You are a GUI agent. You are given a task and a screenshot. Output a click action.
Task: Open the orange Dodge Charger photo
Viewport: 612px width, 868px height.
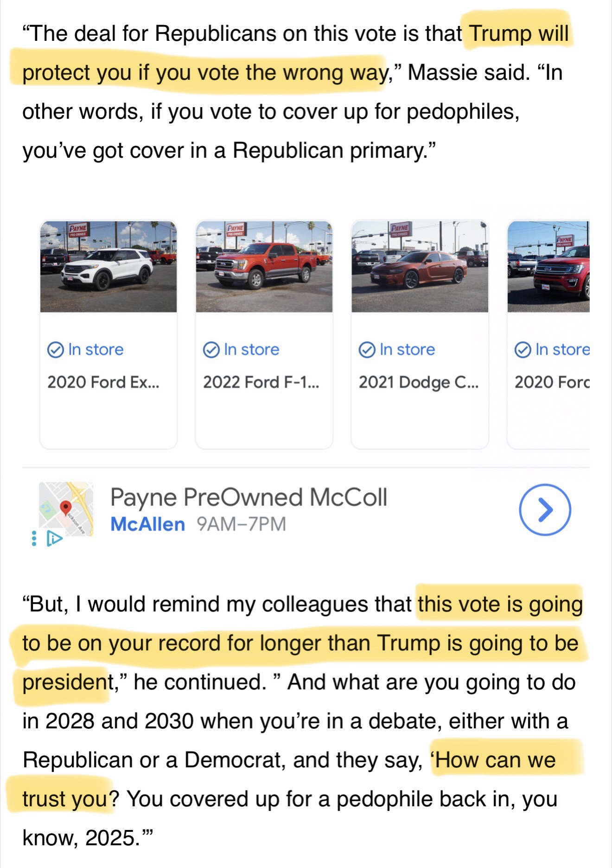pos(420,267)
